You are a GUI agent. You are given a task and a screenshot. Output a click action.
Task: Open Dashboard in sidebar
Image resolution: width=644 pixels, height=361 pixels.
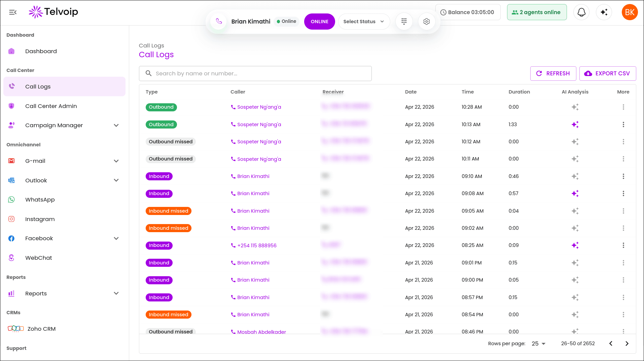(x=64, y=51)
